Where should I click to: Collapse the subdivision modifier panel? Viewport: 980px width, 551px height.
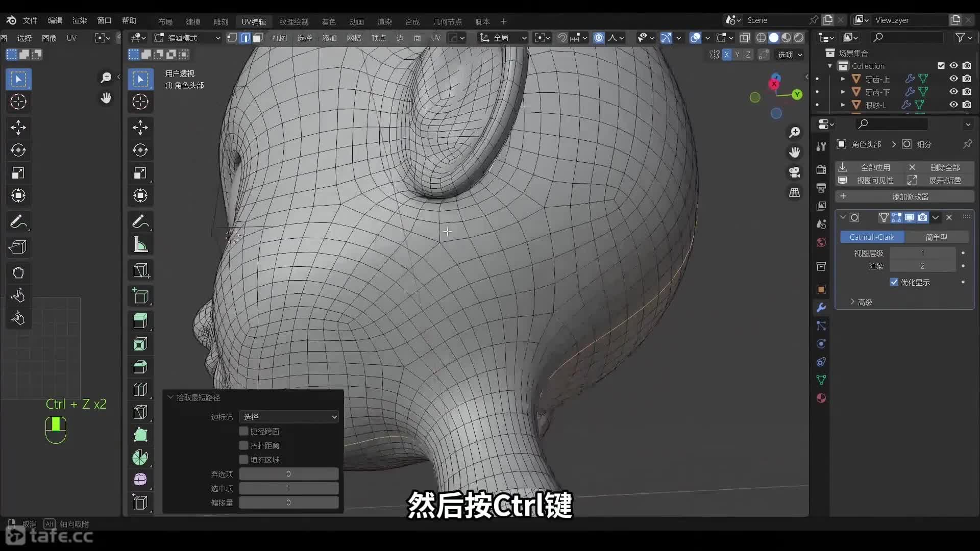pos(843,217)
